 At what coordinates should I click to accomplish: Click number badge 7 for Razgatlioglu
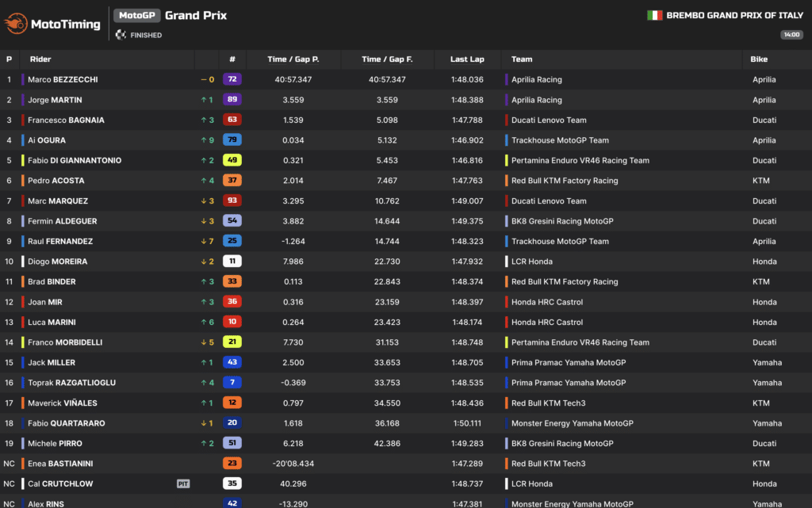click(232, 382)
